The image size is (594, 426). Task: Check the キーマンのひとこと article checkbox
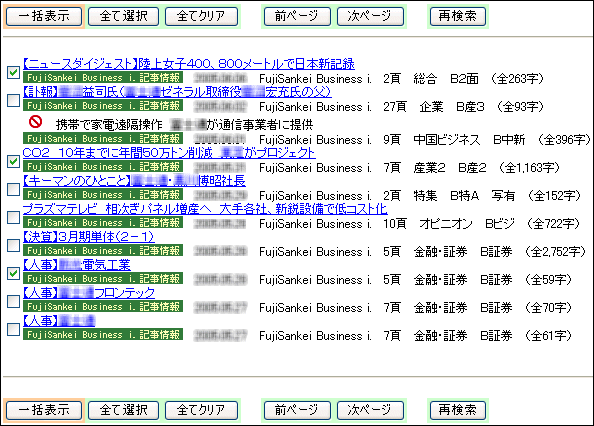click(x=14, y=189)
